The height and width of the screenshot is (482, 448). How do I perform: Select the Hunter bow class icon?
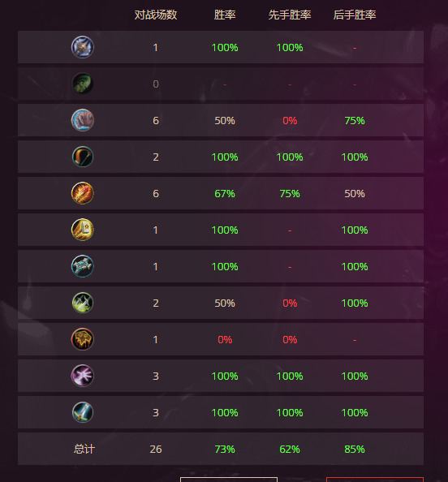pos(83,157)
